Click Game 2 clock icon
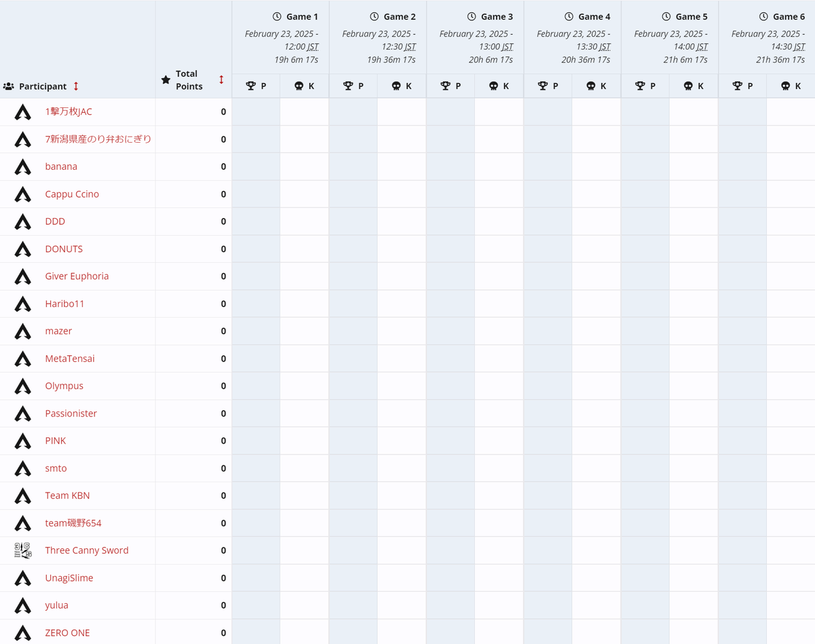The height and width of the screenshot is (644, 815). 374,16
